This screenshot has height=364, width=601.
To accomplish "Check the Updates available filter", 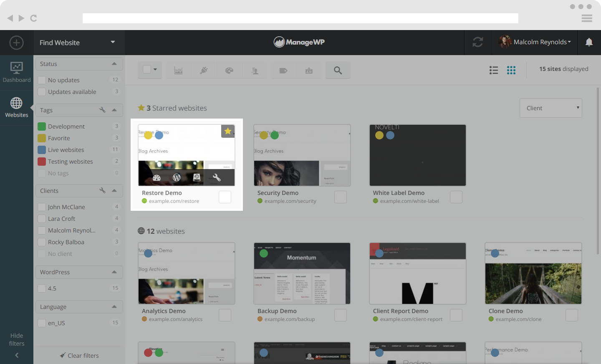I will pos(42,92).
